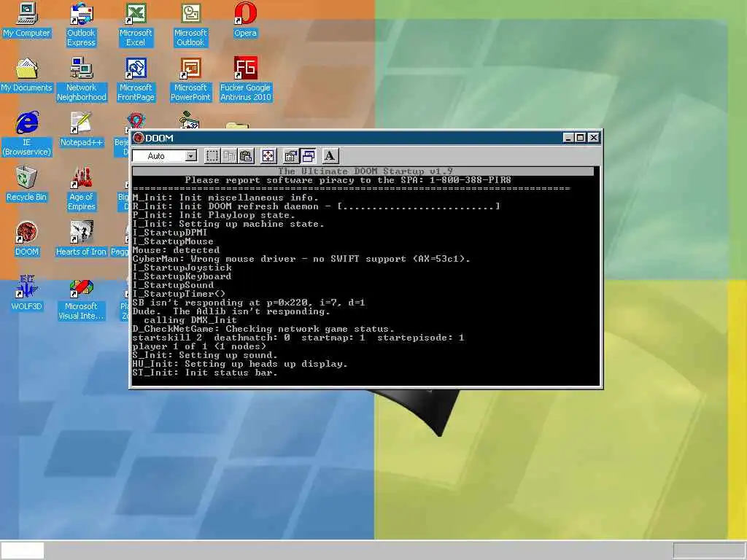Image resolution: width=747 pixels, height=560 pixels.
Task: Minimize the DOOM window
Action: pos(568,138)
